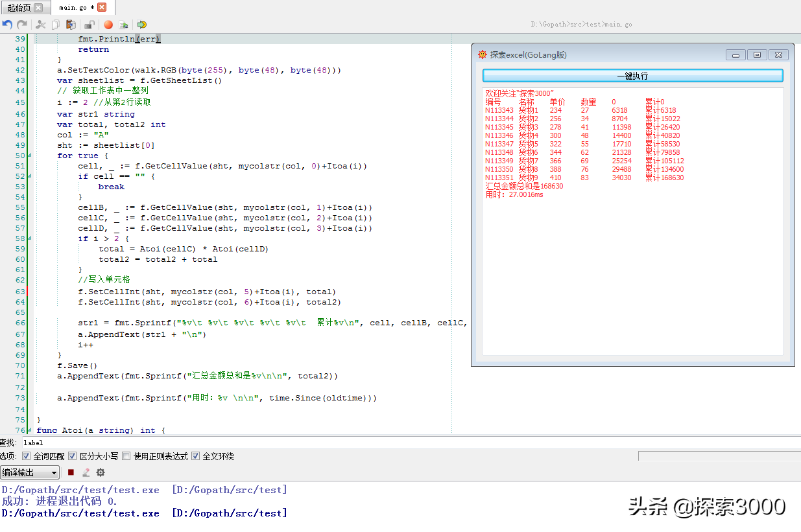Toggle 全文环绕 wrap around checkbox
Viewport: 801px width, 532px height.
196,456
